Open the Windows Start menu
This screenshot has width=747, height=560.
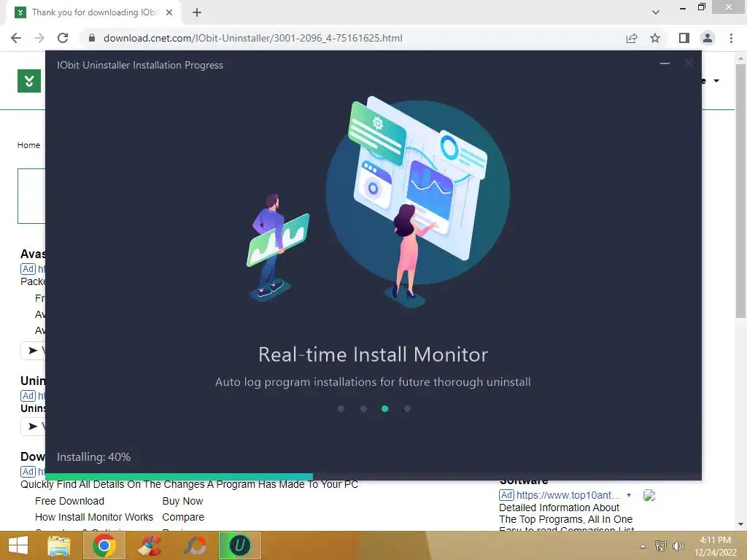[18, 545]
